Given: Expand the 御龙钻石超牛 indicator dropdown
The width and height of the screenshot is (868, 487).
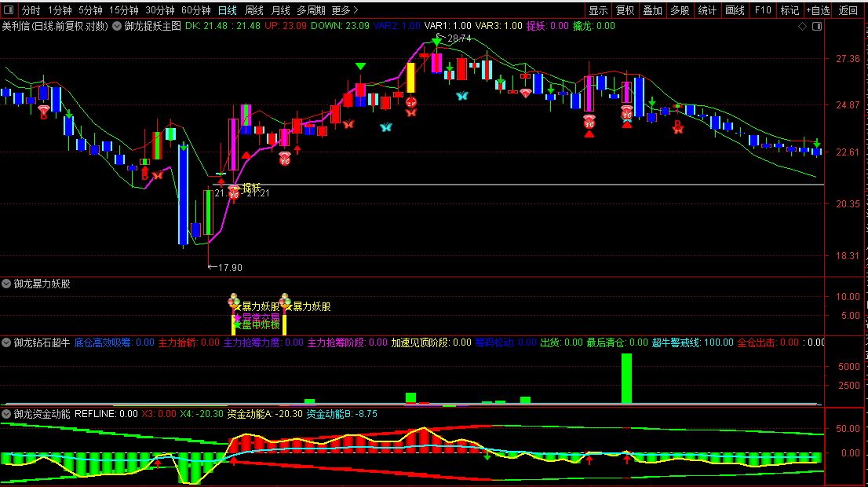Looking at the screenshot, I should point(6,342).
